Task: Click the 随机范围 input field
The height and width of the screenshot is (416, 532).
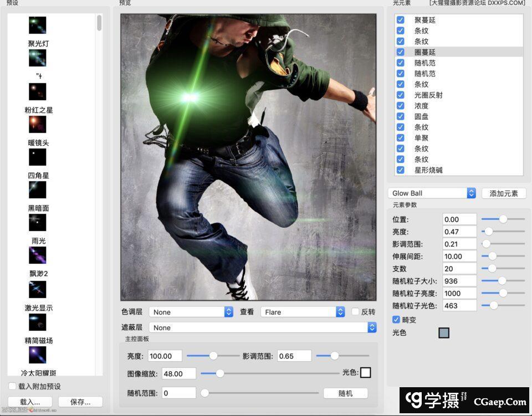Action: (x=177, y=392)
